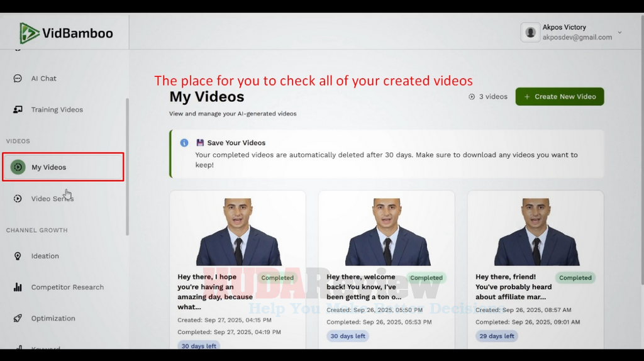Click the blue info icon in notice
The height and width of the screenshot is (361, 644).
(184, 143)
